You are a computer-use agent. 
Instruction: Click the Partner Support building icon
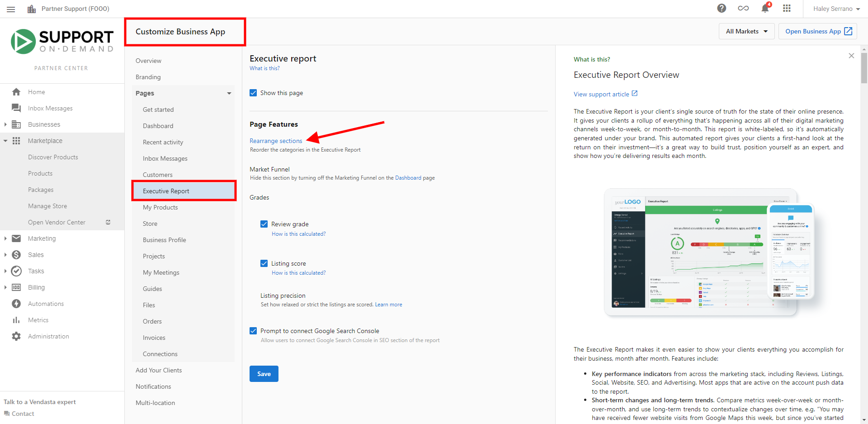(x=32, y=9)
